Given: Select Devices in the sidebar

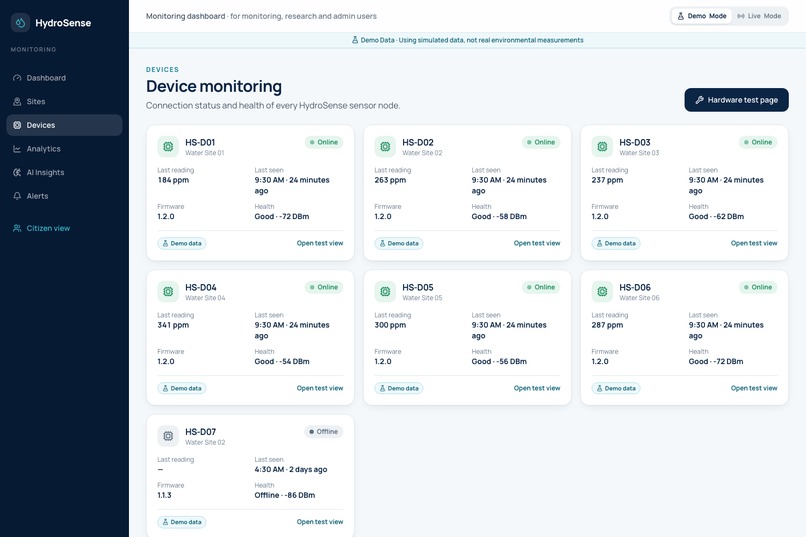Looking at the screenshot, I should [x=64, y=125].
